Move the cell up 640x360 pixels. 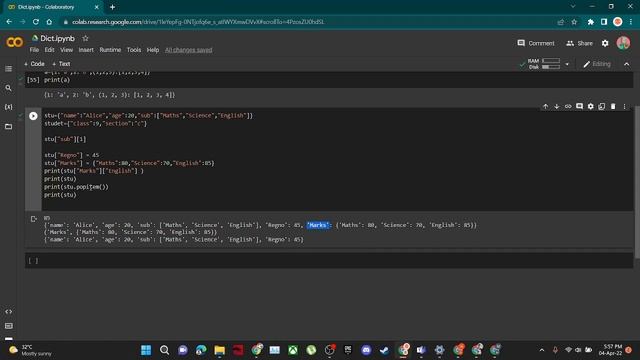545,106
